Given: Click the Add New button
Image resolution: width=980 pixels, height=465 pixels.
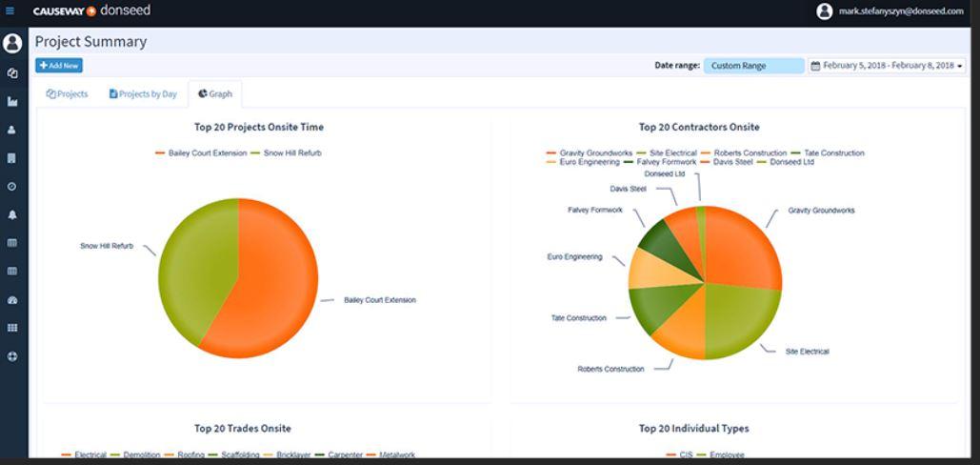Looking at the screenshot, I should [59, 66].
